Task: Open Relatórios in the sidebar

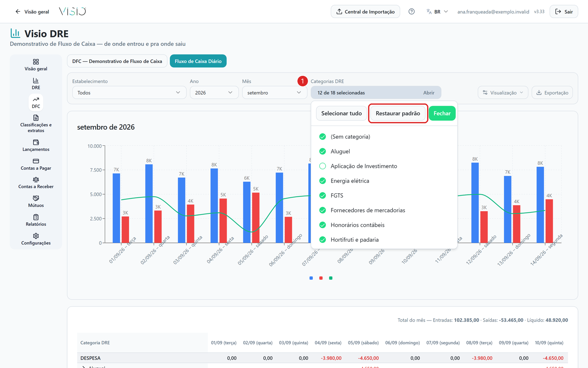Action: [x=36, y=220]
